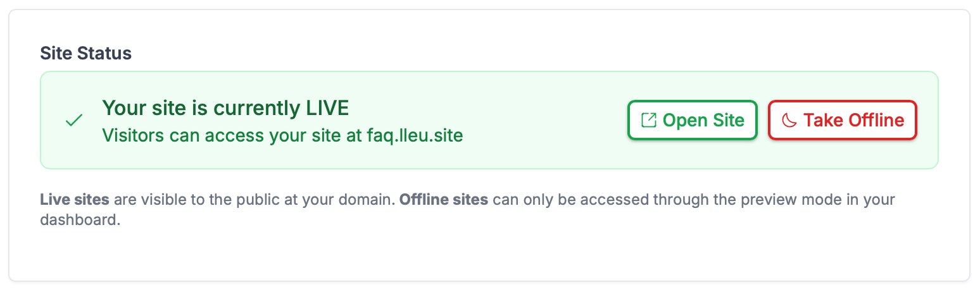Click the word "dashboard" in the description
Screen dimensions: 980x292
[x=78, y=222]
